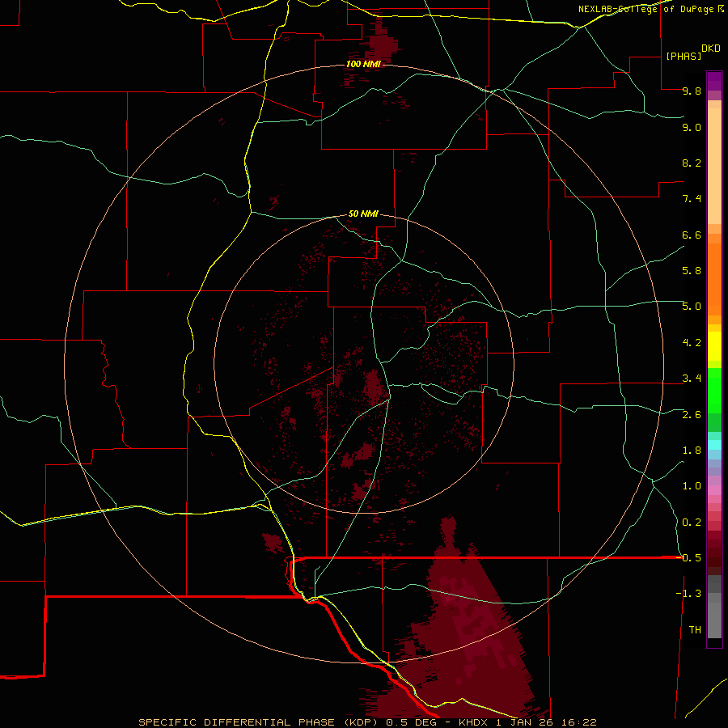Click the [PHAS] unit label

[684, 56]
